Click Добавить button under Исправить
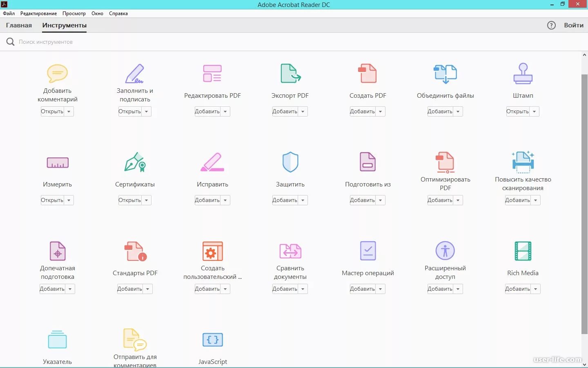Viewport: 588px width, 368px height. tap(207, 200)
